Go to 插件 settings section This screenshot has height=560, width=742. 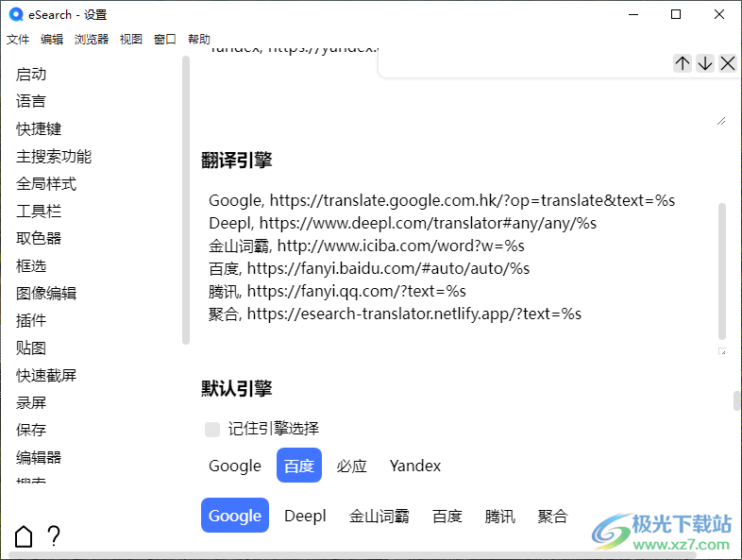click(31, 320)
